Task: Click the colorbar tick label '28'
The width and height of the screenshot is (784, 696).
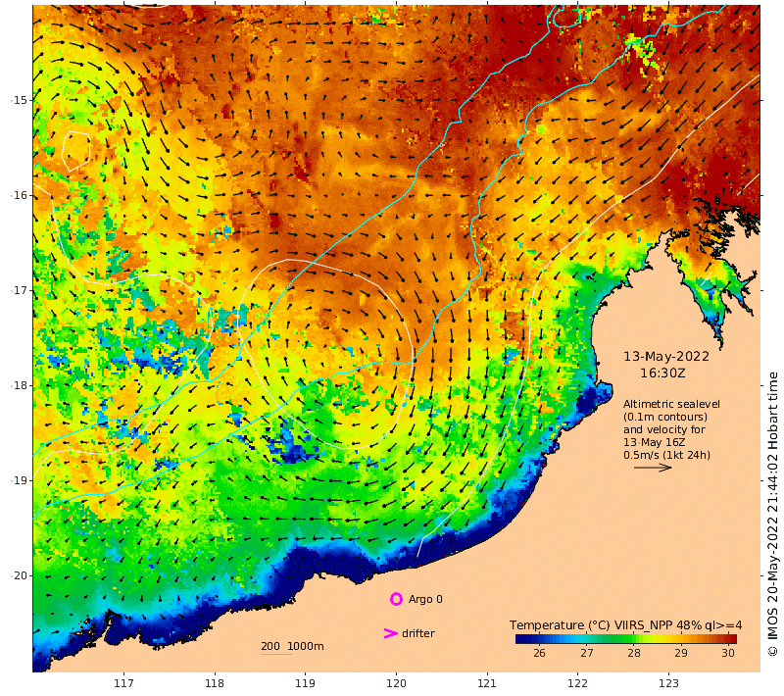Action: pyautogui.click(x=634, y=653)
